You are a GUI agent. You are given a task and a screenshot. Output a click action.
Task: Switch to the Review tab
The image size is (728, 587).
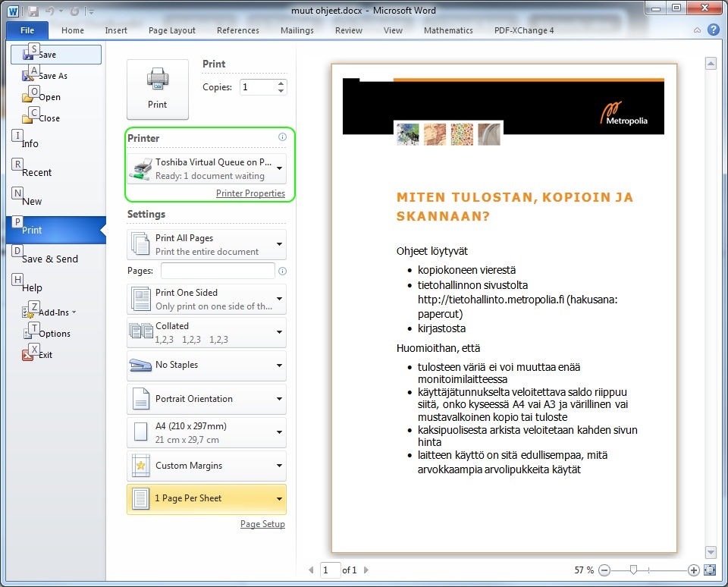[349, 30]
